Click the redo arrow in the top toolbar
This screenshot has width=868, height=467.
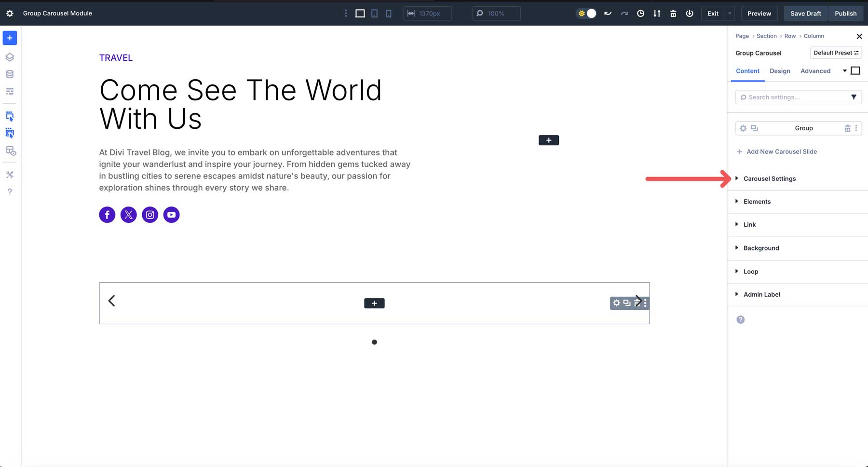tap(624, 13)
